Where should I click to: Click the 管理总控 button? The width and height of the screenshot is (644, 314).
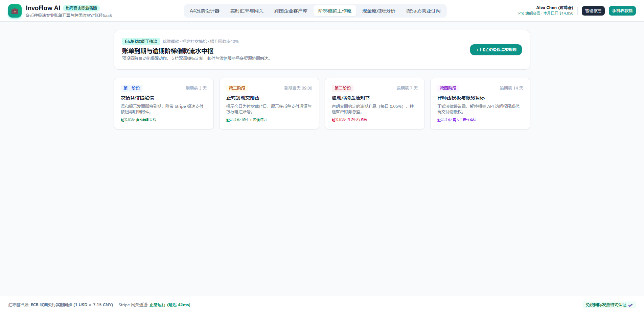pos(593,11)
